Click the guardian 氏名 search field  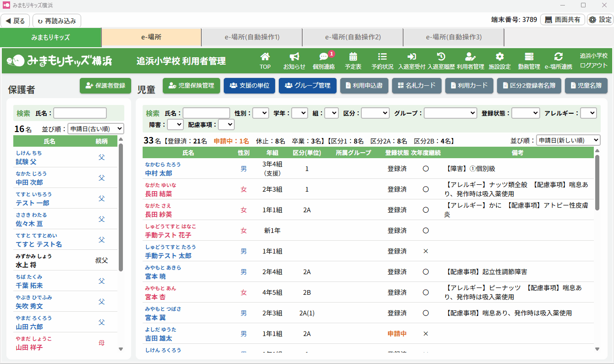(x=80, y=113)
